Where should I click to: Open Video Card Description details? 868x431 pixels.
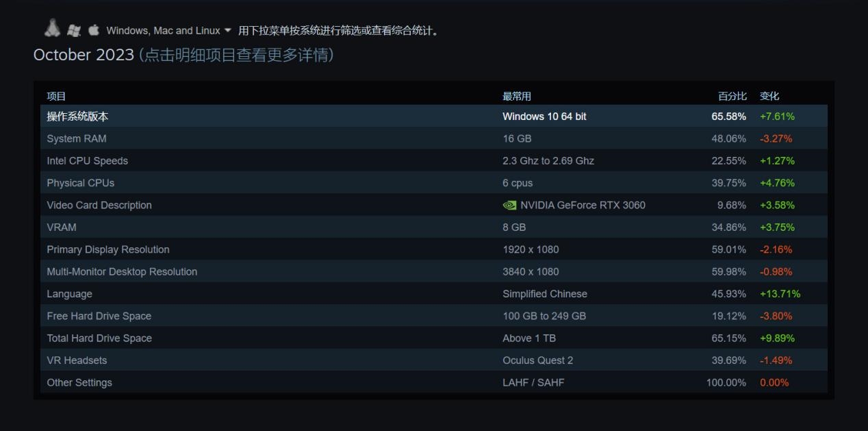click(x=99, y=205)
